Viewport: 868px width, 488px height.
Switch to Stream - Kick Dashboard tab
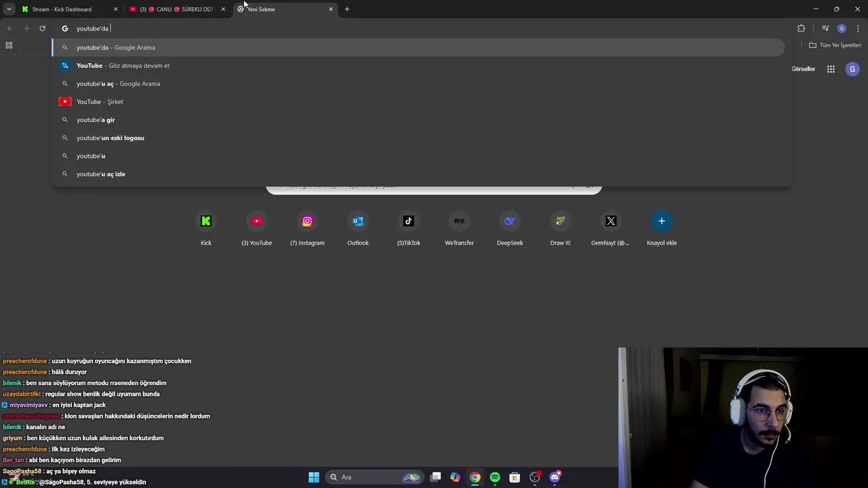click(x=69, y=9)
